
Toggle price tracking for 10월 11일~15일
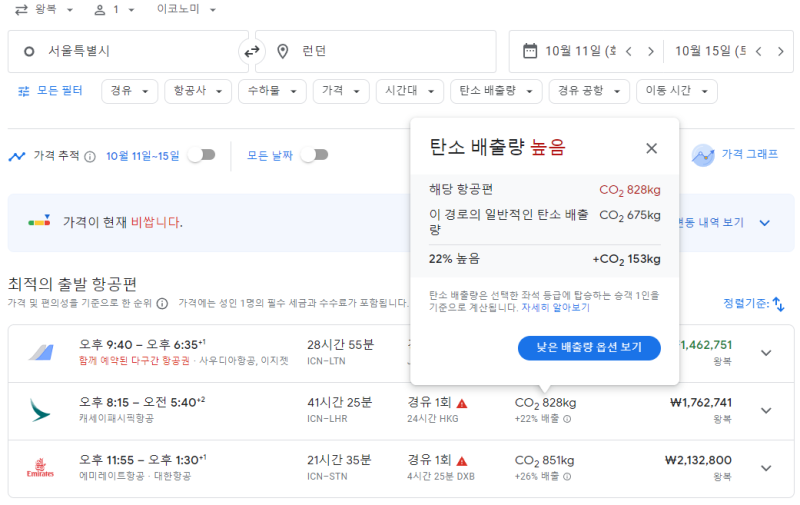(x=202, y=155)
